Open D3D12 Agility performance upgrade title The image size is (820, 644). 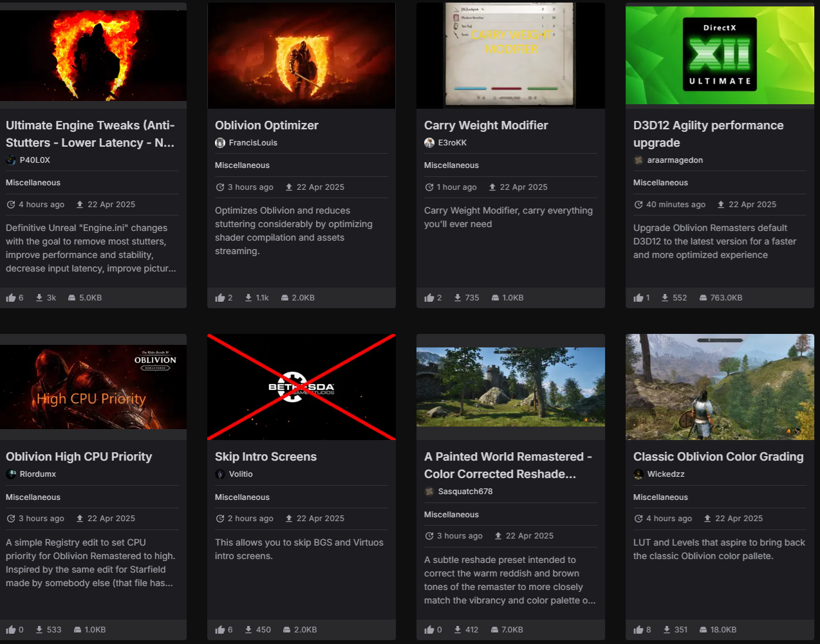pyautogui.click(x=708, y=134)
